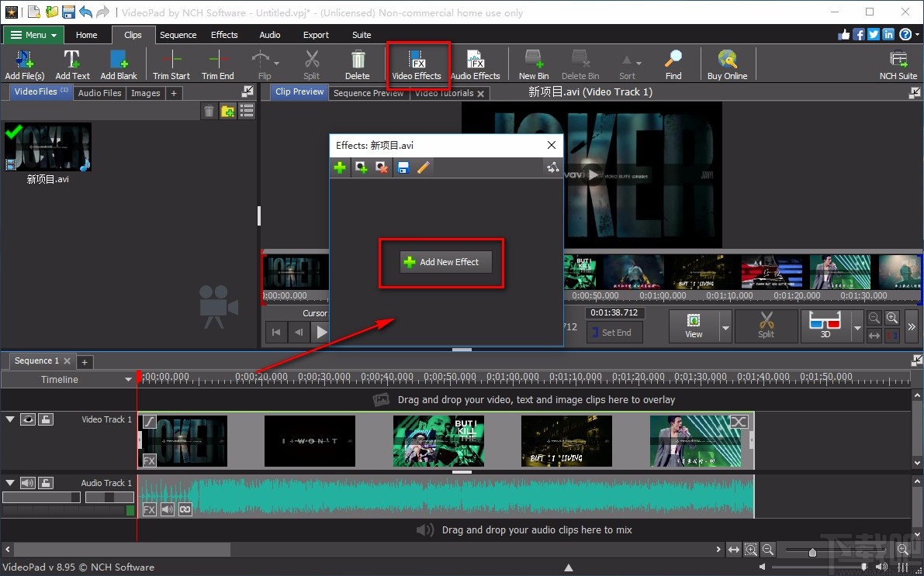Mute Audio Track 1 using the speaker toggle
This screenshot has height=576, width=924.
29,482
